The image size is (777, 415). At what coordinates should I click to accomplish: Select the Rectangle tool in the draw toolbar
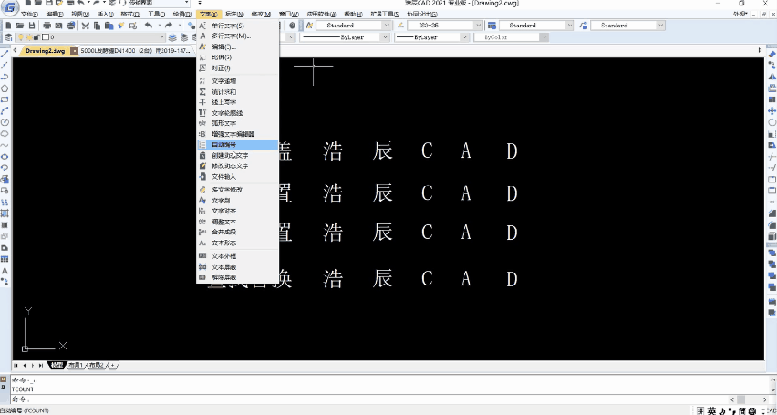click(5, 100)
